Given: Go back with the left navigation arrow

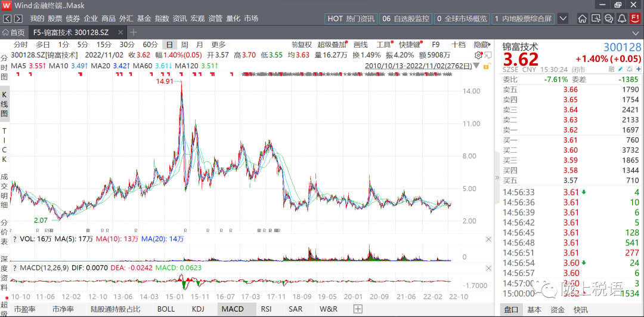Looking at the screenshot, I should pyautogui.click(x=7, y=19).
